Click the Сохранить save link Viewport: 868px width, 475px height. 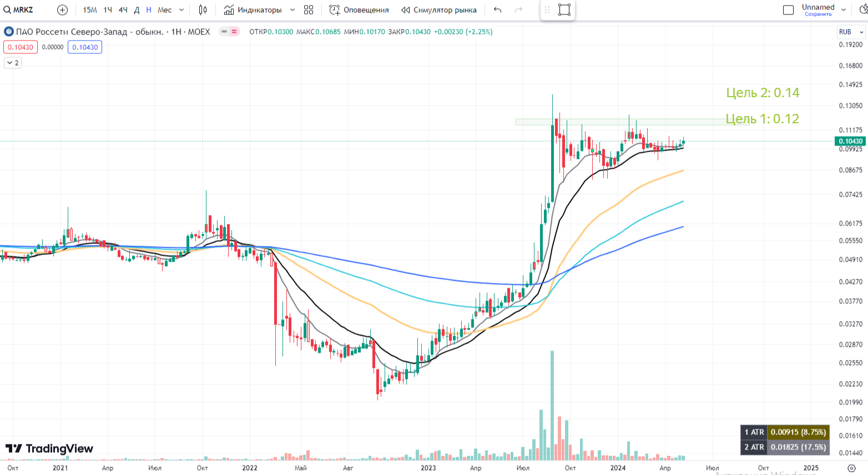(818, 14)
